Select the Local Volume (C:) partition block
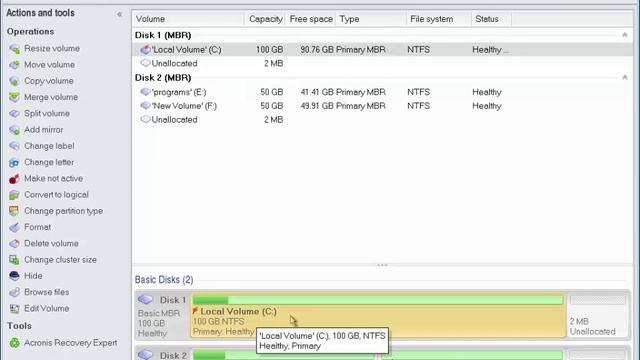Image resolution: width=640 pixels, height=360 pixels. [x=378, y=315]
